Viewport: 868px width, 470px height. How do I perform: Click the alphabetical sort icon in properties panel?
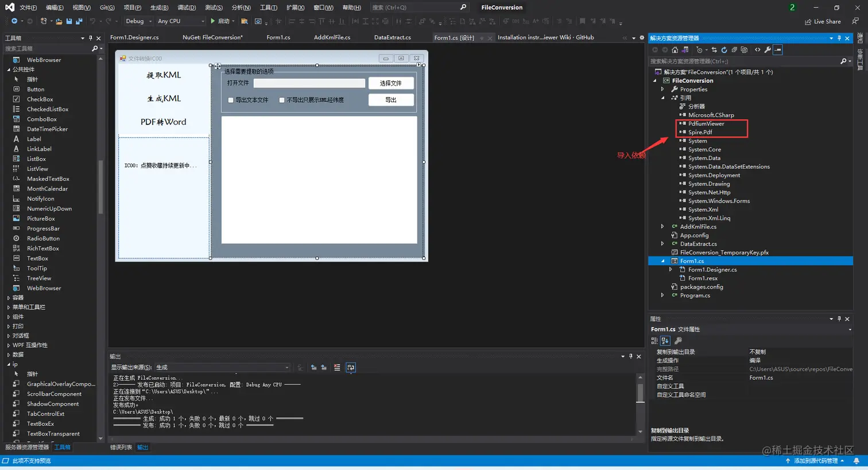pos(665,340)
